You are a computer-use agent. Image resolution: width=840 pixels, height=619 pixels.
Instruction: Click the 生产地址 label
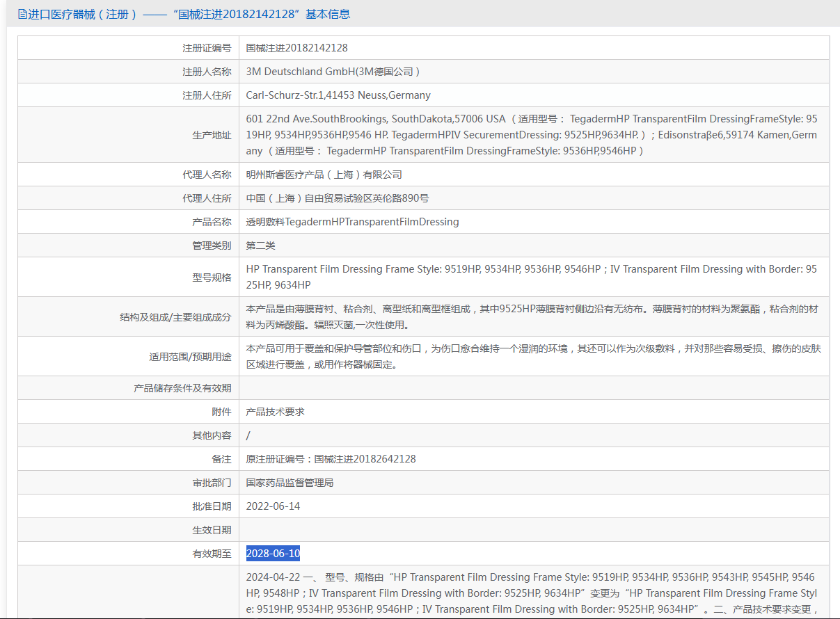212,135
